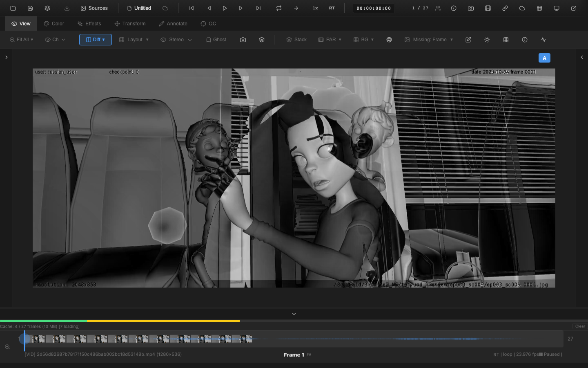Click the timecode display field

373,8
